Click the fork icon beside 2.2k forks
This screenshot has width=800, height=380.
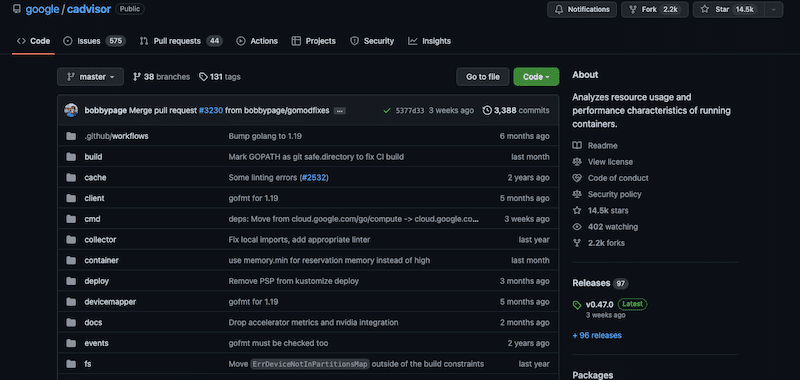click(577, 243)
